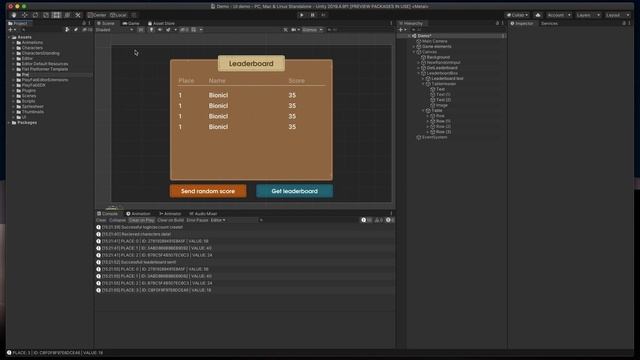Toggle Error Pause option

click(197, 220)
